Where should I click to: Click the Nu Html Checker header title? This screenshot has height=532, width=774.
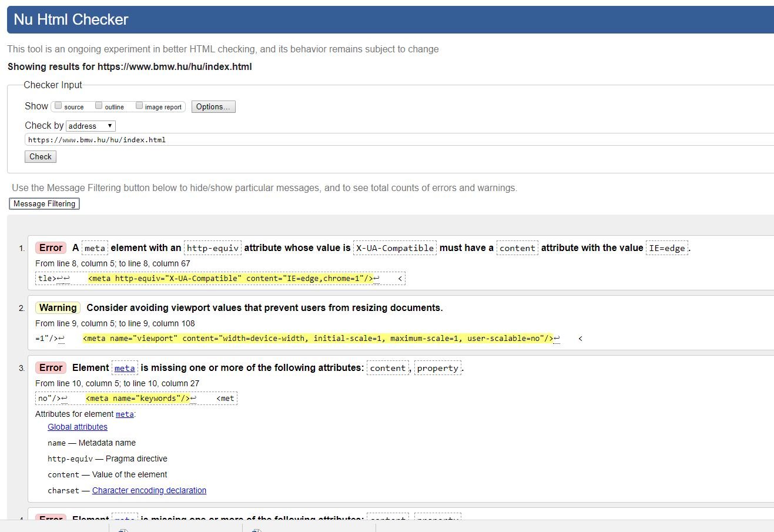click(71, 19)
